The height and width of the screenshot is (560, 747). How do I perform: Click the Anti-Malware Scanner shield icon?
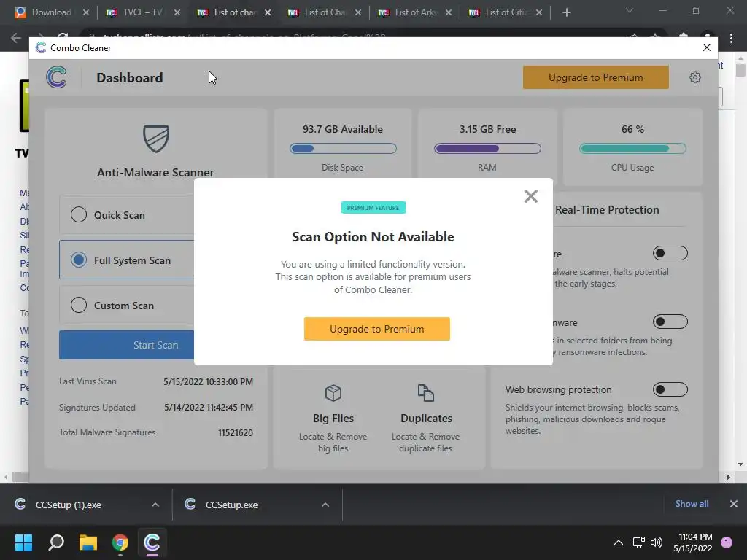156,139
